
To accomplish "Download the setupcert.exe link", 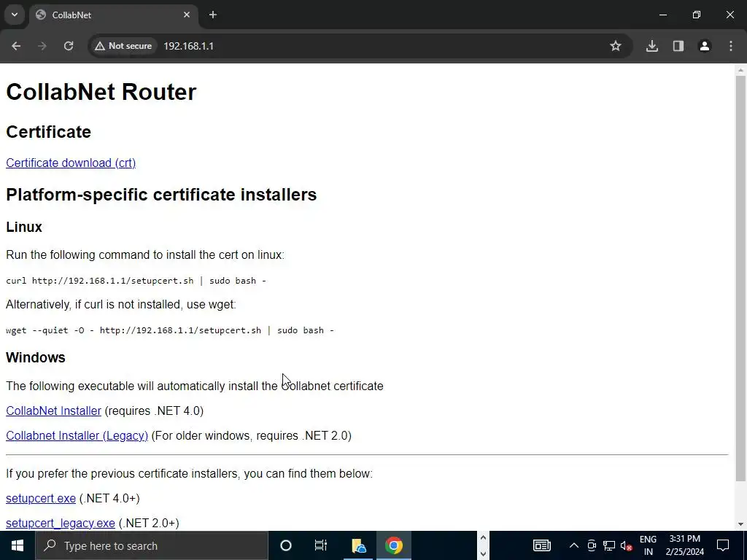I will click(x=41, y=499).
